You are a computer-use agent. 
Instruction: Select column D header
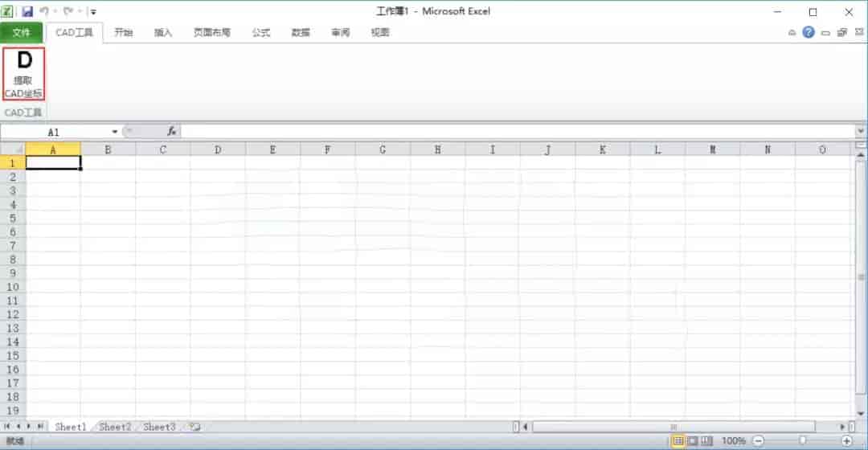point(217,149)
